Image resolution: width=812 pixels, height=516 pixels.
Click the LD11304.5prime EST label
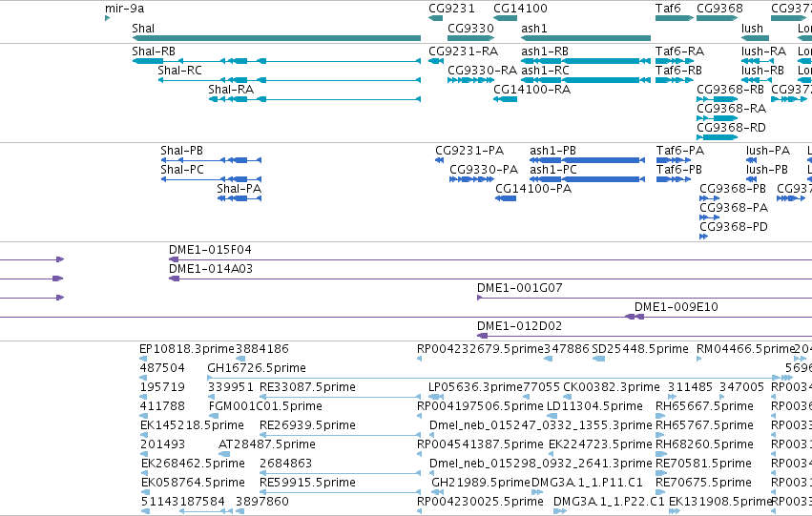(x=595, y=407)
